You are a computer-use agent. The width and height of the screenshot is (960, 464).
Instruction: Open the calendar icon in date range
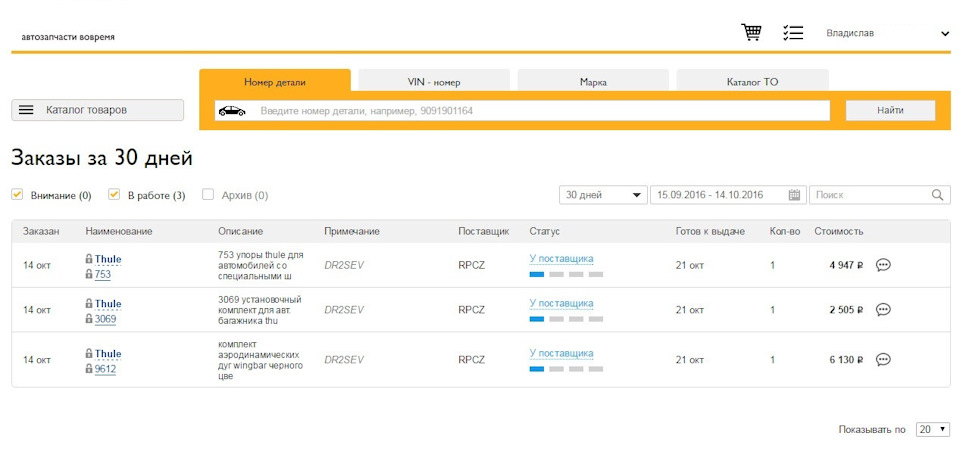(794, 195)
